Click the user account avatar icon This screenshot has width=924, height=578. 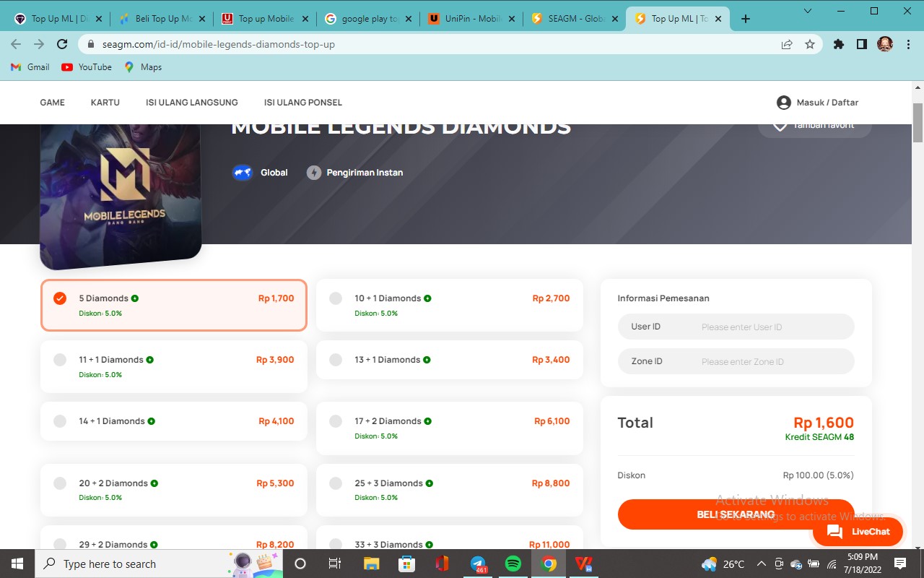coord(784,103)
